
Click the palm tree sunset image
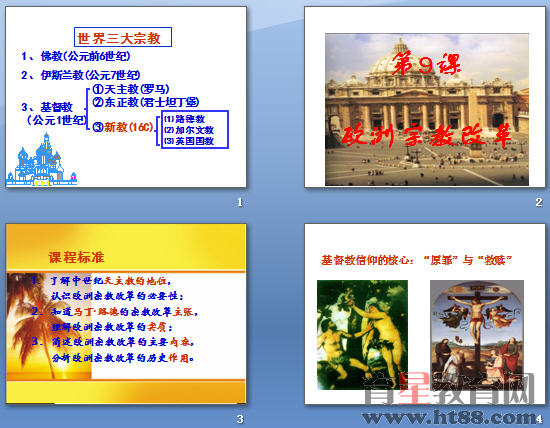[49, 326]
